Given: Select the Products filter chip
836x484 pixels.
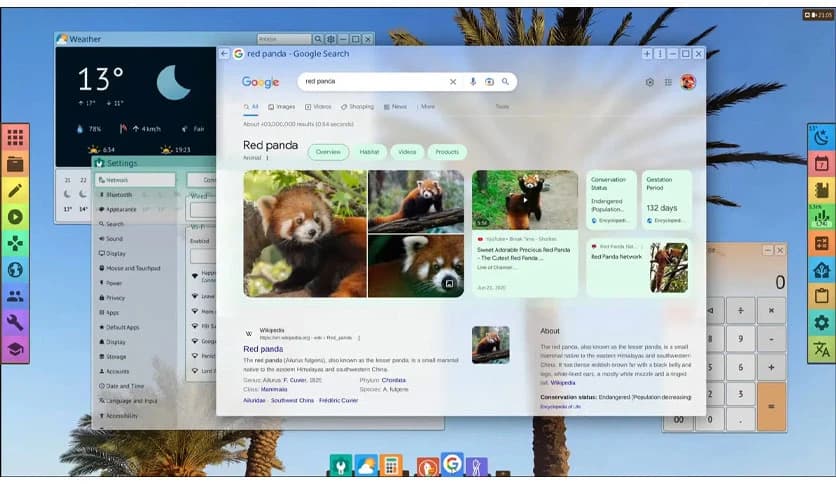Looking at the screenshot, I should [x=447, y=152].
